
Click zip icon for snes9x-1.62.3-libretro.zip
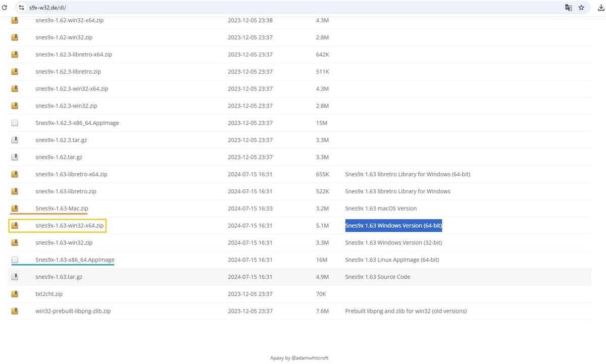(x=15, y=72)
